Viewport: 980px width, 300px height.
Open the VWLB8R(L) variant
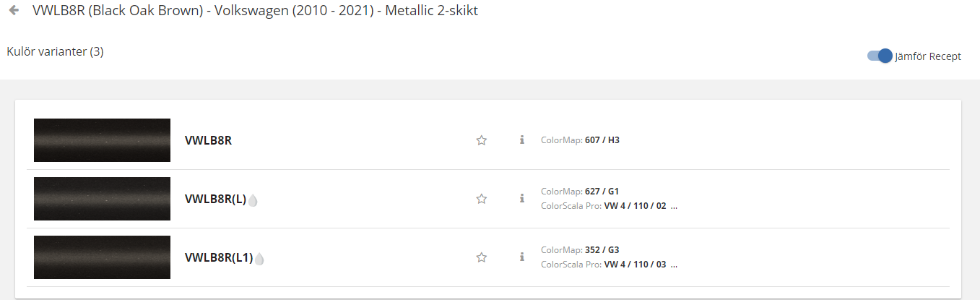216,199
